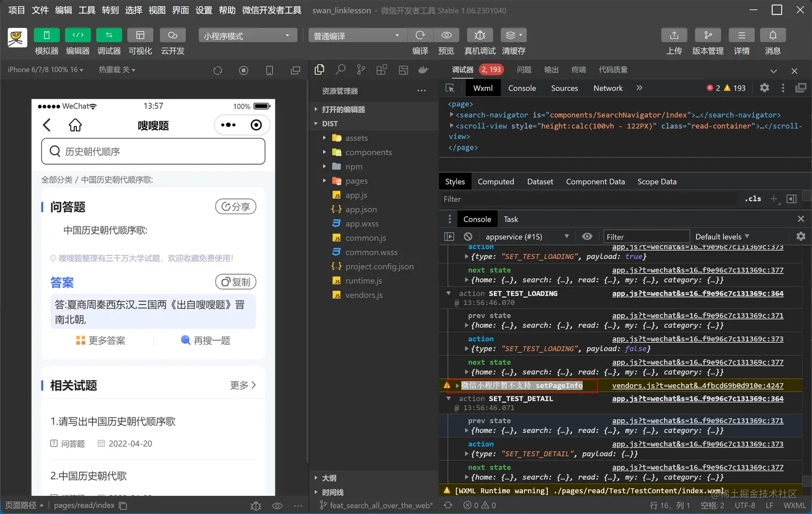Toggle the simulator phone frame icon
Viewport: 812px width, 514px height.
(270, 70)
